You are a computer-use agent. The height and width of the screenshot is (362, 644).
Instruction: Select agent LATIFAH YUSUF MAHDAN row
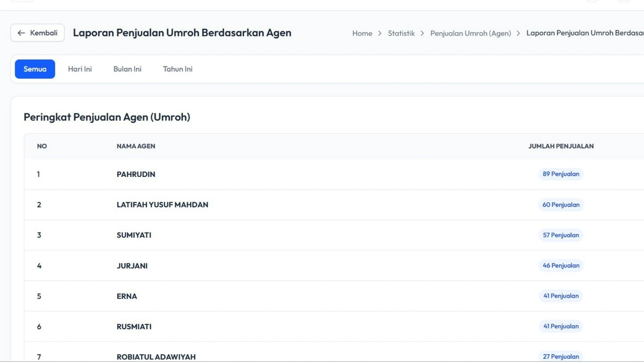click(162, 205)
